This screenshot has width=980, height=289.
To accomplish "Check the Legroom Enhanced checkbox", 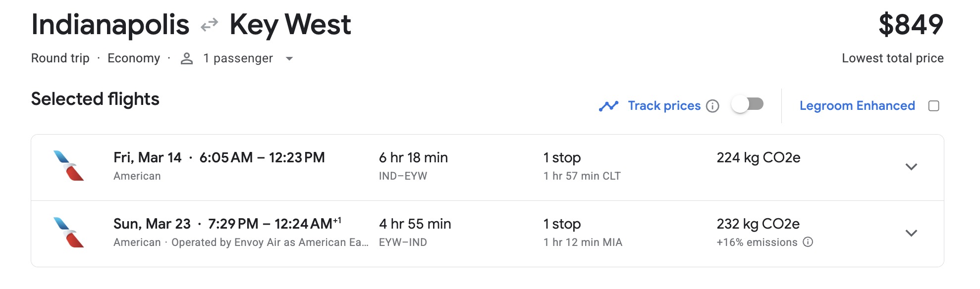I will (934, 106).
